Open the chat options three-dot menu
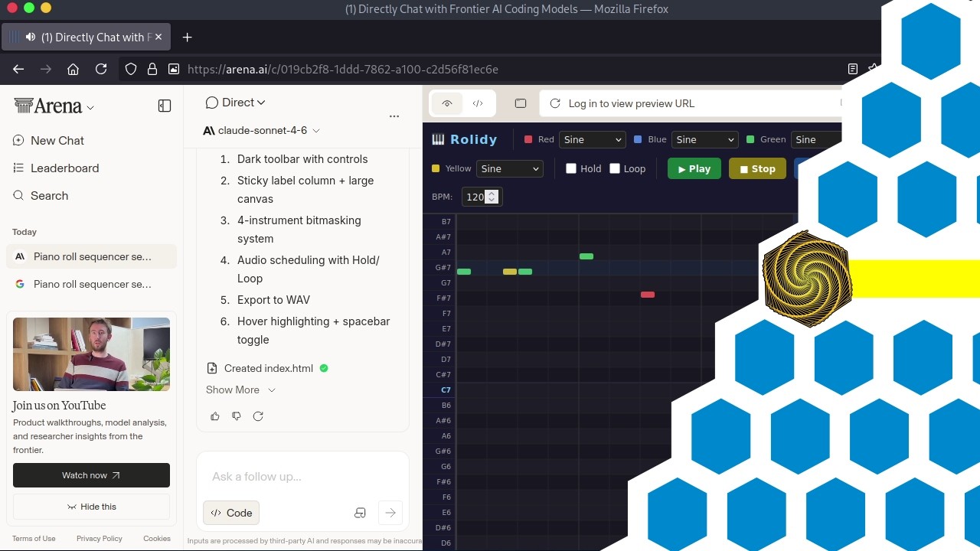The height and width of the screenshot is (551, 980). click(394, 116)
